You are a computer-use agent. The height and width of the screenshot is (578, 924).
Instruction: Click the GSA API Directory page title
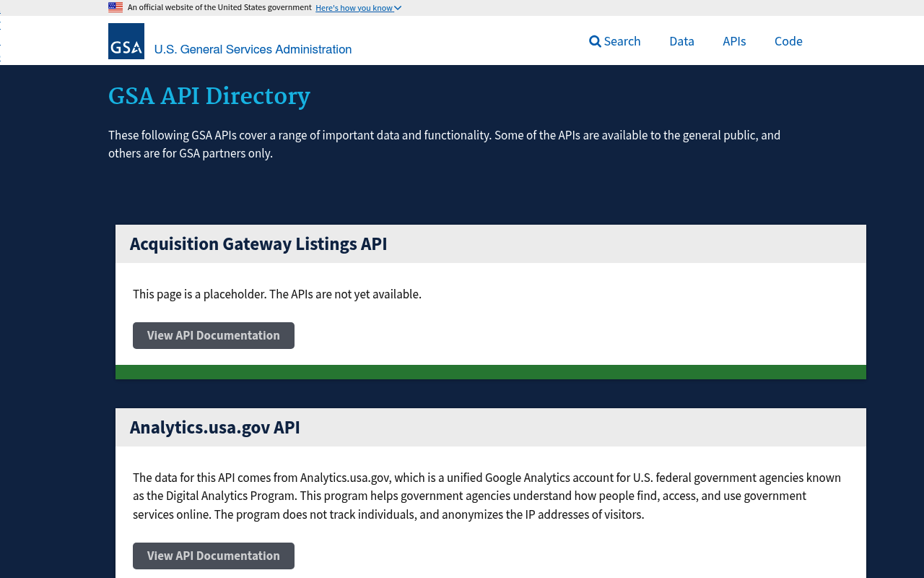pyautogui.click(x=209, y=96)
